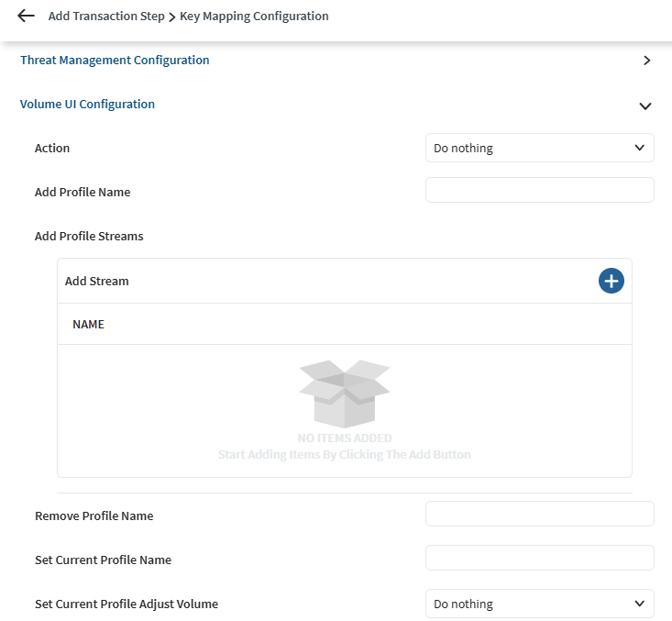Expand Threat Management Configuration with right chevron
The image size is (672, 621).
point(646,61)
